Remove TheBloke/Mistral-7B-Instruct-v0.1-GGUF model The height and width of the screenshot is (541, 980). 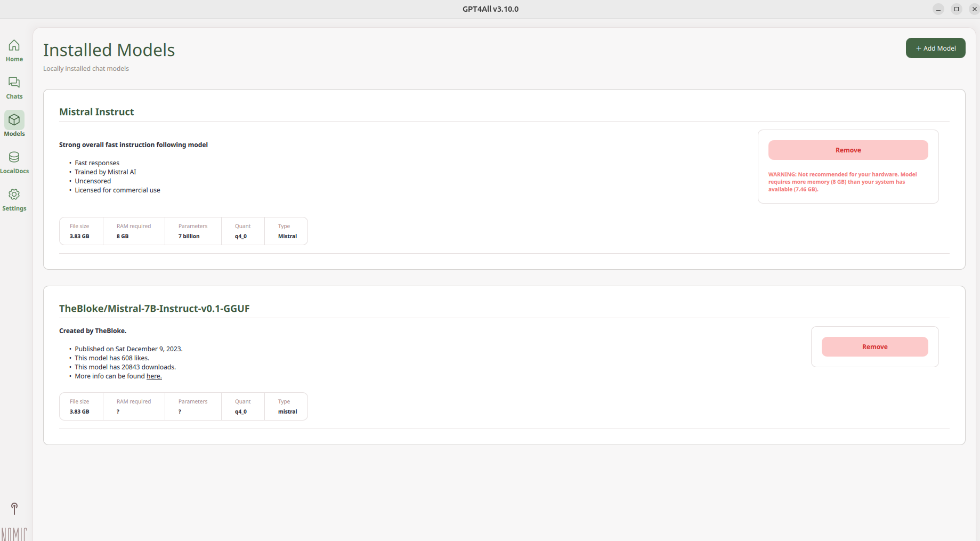pos(874,347)
